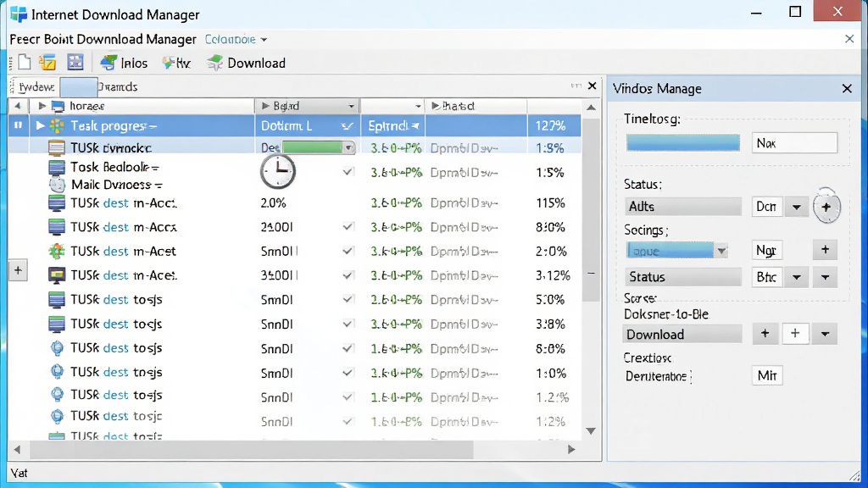Click the Ngr button in Vindos Manage
868x488 pixels.
click(766, 251)
